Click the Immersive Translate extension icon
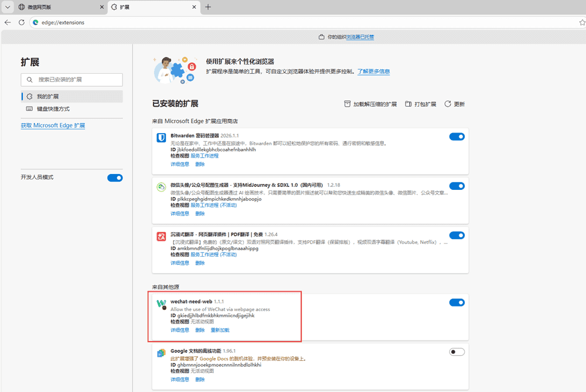The image size is (586, 392). click(161, 236)
